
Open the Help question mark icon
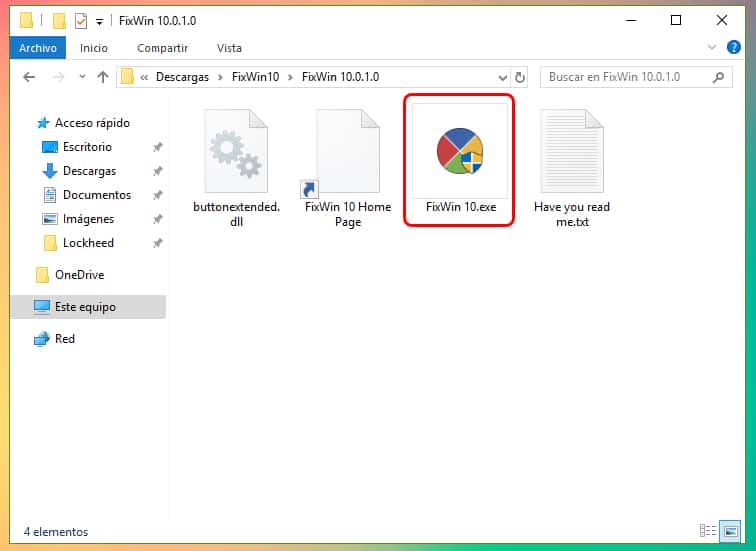coord(733,47)
